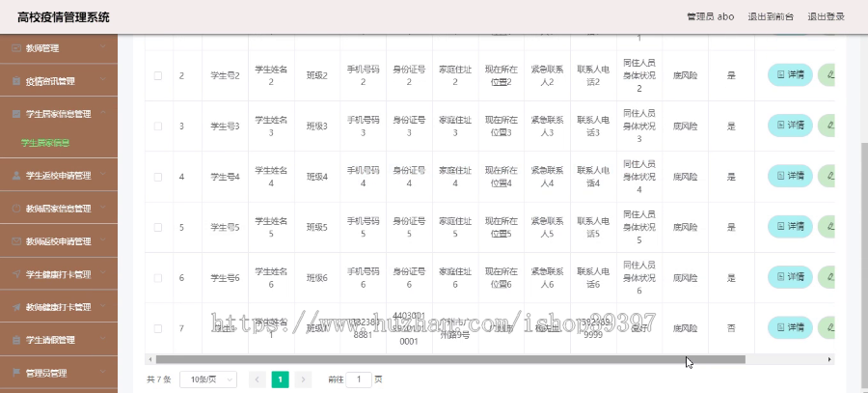Expand the 学生返校申请管理 chevron
This screenshot has width=868, height=393.
click(103, 175)
